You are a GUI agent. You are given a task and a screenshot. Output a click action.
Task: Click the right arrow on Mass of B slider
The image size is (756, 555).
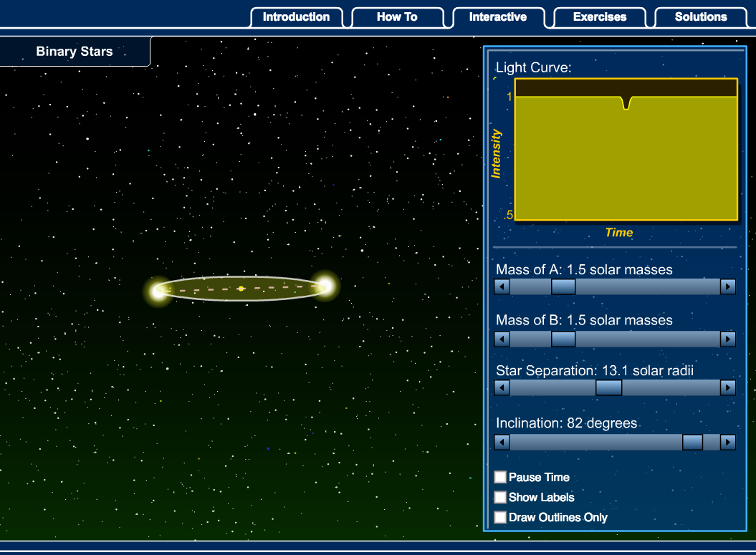728,339
